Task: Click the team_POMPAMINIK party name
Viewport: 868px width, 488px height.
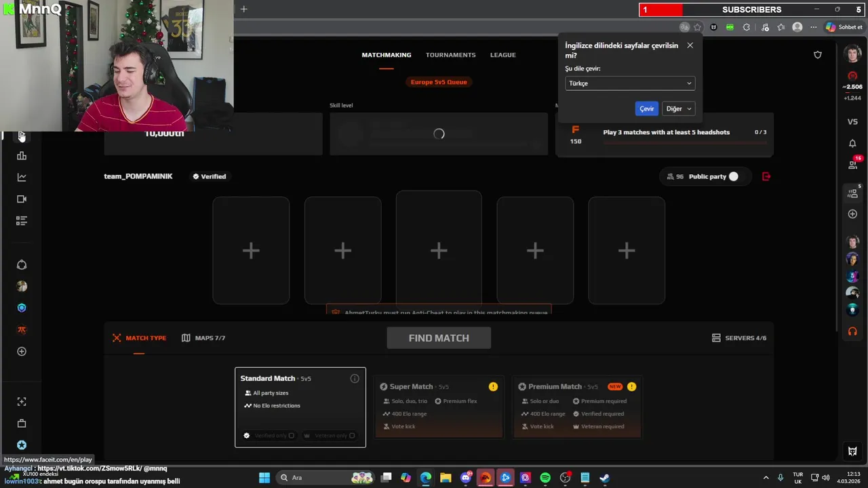Action: (138, 176)
